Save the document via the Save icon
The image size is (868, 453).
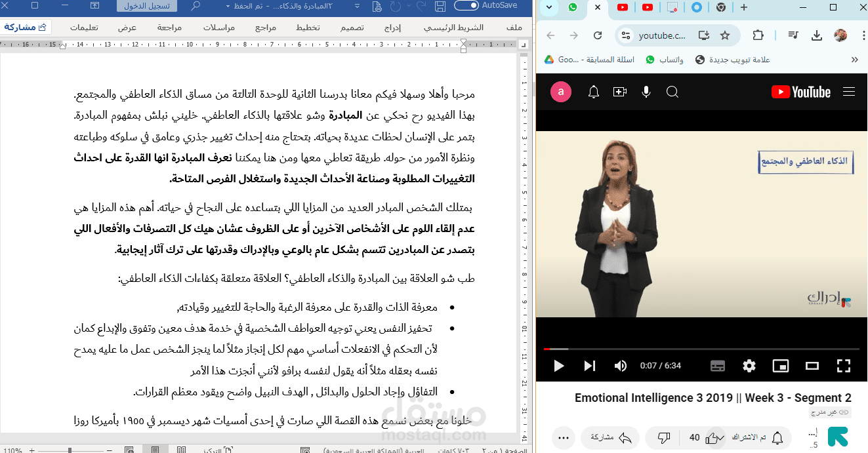click(x=441, y=7)
